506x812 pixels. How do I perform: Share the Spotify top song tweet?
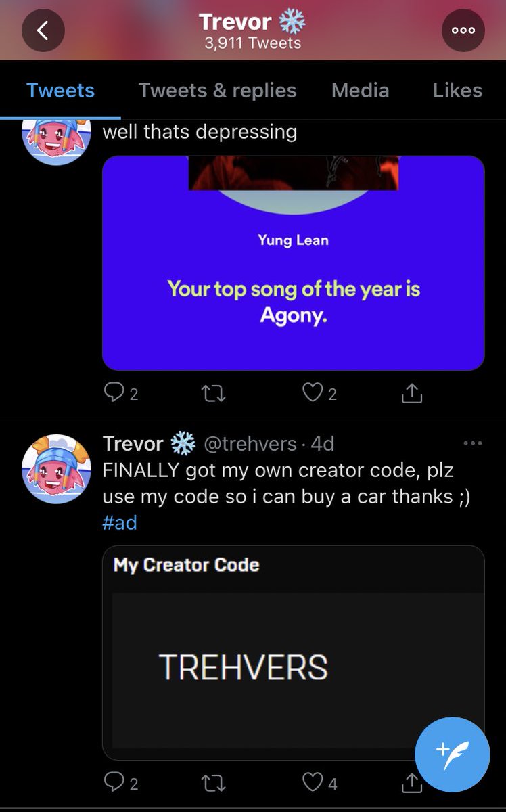click(412, 393)
